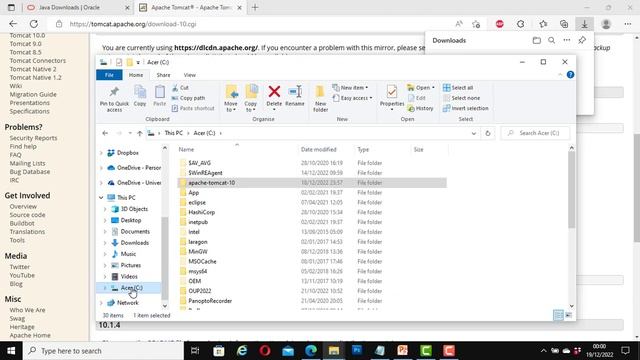
Task: Open Security Reports link on Tomcat page
Action: tap(33, 138)
